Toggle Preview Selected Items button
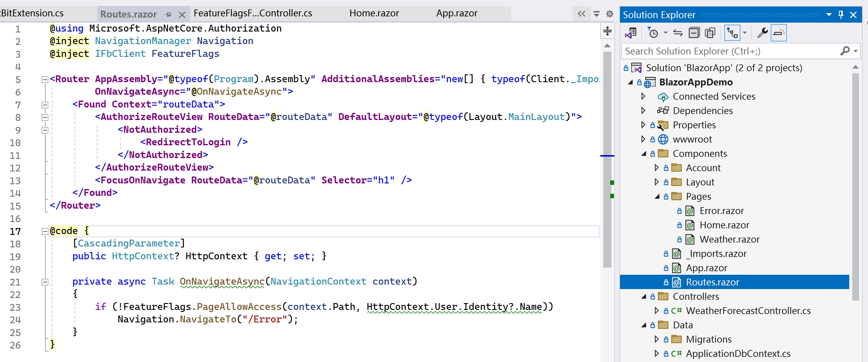868x362 pixels. (778, 33)
